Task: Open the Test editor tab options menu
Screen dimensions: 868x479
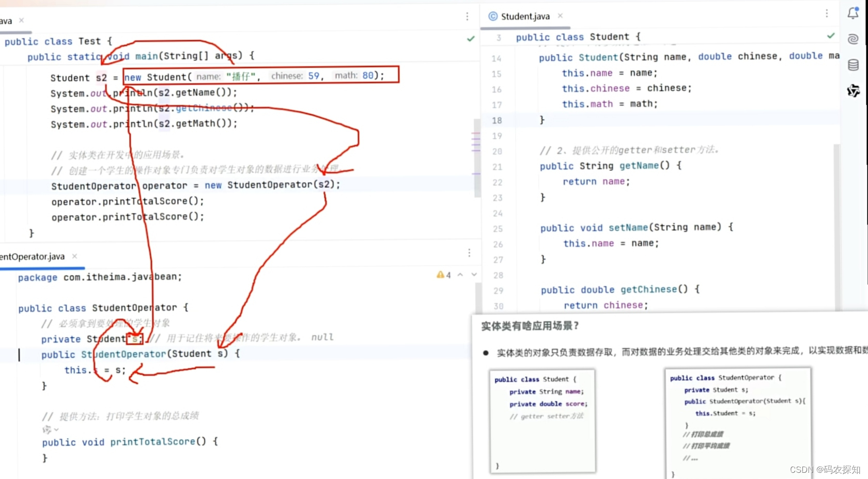Action: pos(467,17)
